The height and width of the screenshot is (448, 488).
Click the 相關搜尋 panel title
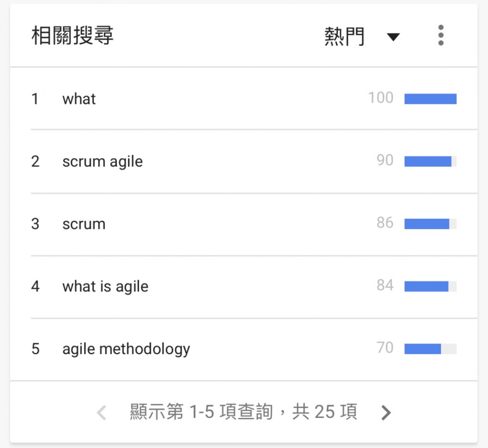coord(72,35)
